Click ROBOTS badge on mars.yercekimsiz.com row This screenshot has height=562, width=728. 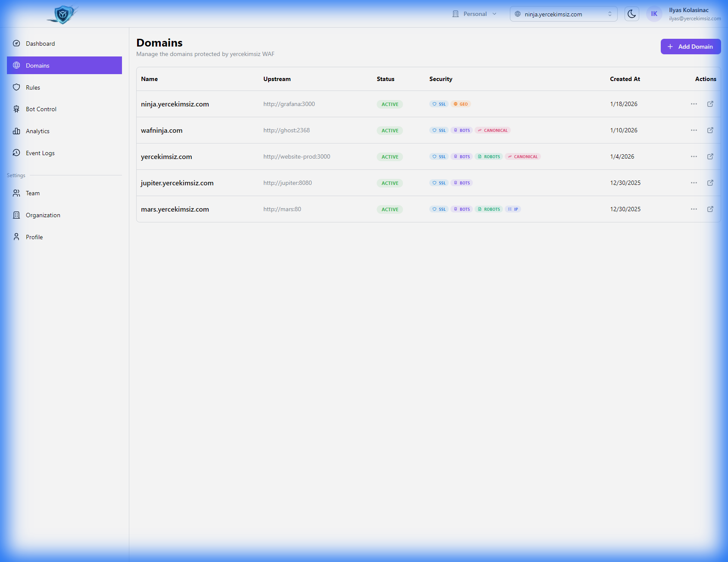pyautogui.click(x=489, y=209)
